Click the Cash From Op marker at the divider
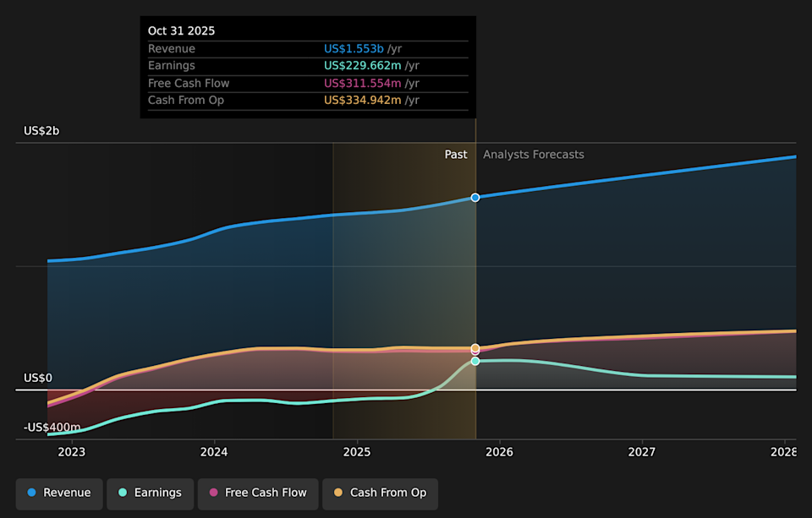 click(x=475, y=347)
